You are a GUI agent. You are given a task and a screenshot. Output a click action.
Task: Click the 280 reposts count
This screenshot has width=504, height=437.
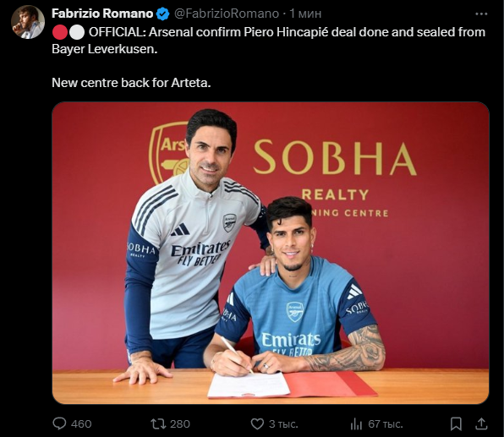click(180, 423)
